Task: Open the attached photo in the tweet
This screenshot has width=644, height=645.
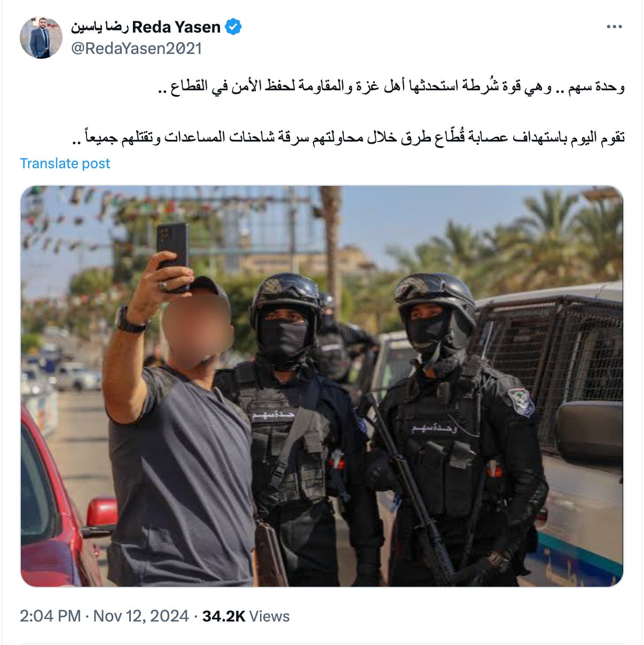Action: pos(322,387)
